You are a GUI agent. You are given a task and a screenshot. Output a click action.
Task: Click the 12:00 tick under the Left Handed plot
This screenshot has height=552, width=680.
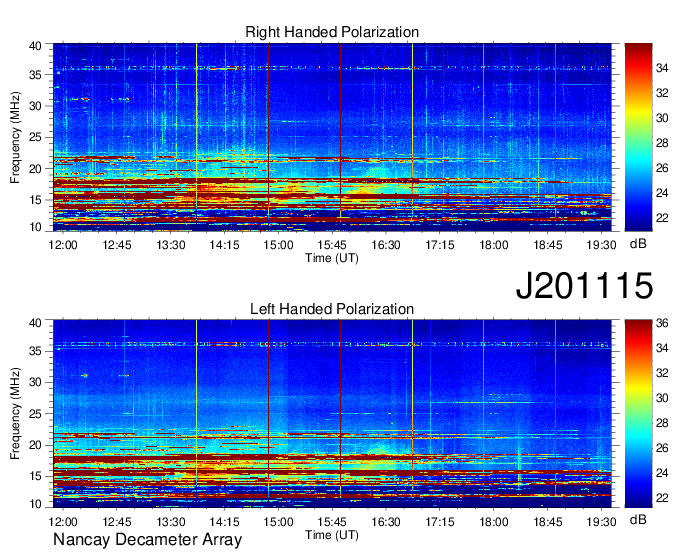(x=63, y=522)
